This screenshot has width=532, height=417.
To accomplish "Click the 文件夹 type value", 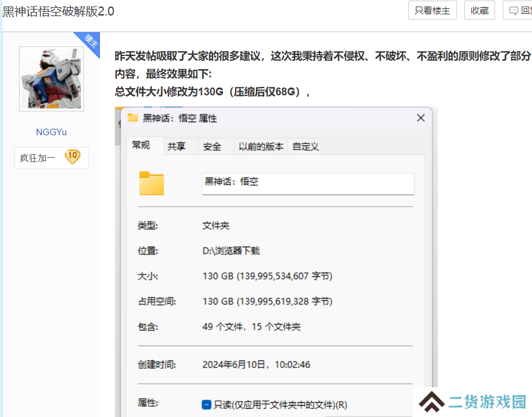I will click(x=216, y=226).
